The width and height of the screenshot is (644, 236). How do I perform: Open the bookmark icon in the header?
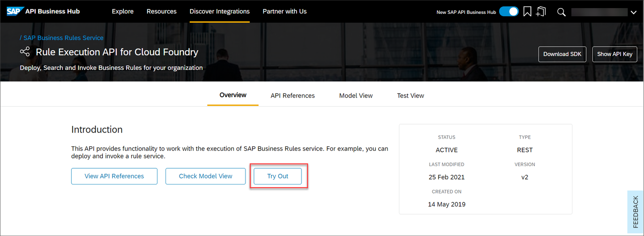coord(527,12)
